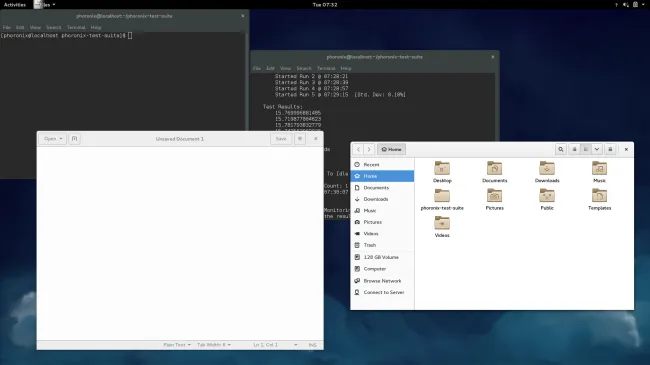
Task: Open the text editor hamburger menu
Action: pyautogui.click(x=300, y=139)
